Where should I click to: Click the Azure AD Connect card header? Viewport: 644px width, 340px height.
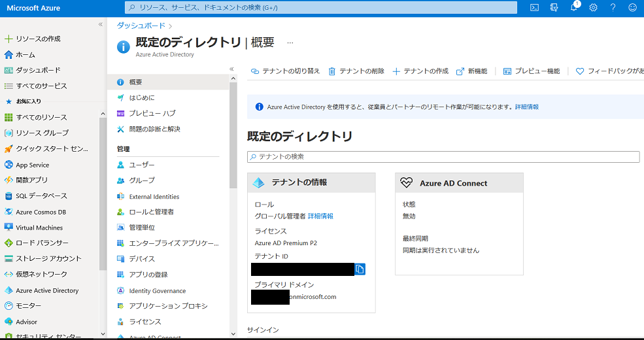(459, 183)
